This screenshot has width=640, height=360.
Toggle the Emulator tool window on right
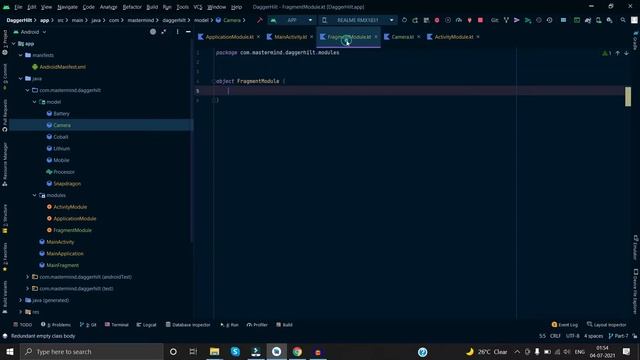pos(636,247)
